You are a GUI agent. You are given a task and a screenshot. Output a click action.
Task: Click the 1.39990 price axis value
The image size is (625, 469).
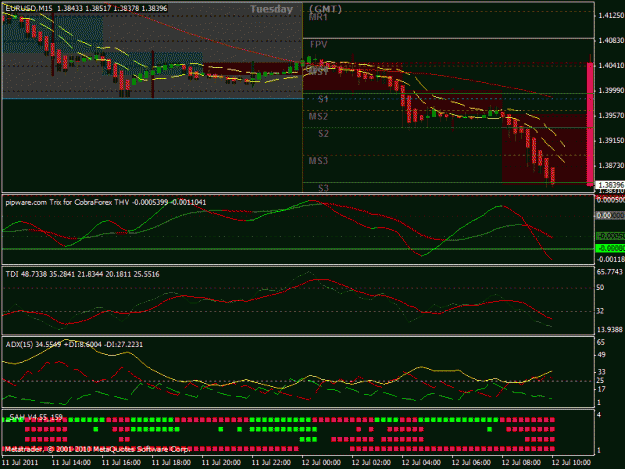611,90
